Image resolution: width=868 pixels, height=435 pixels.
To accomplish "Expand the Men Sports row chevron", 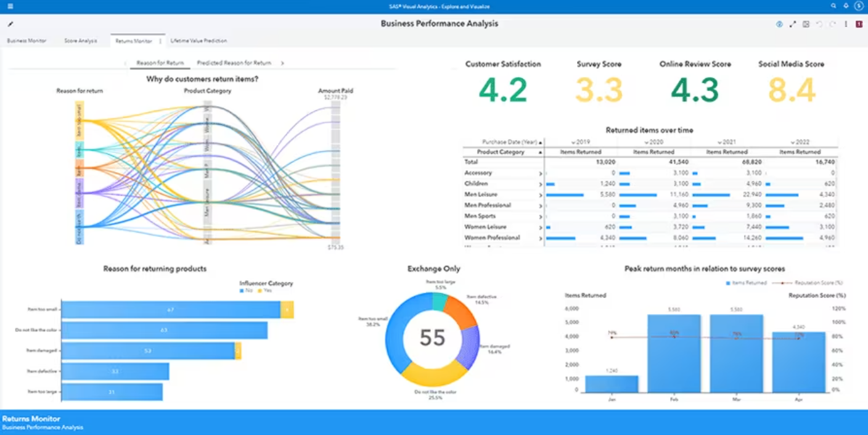I will (541, 217).
